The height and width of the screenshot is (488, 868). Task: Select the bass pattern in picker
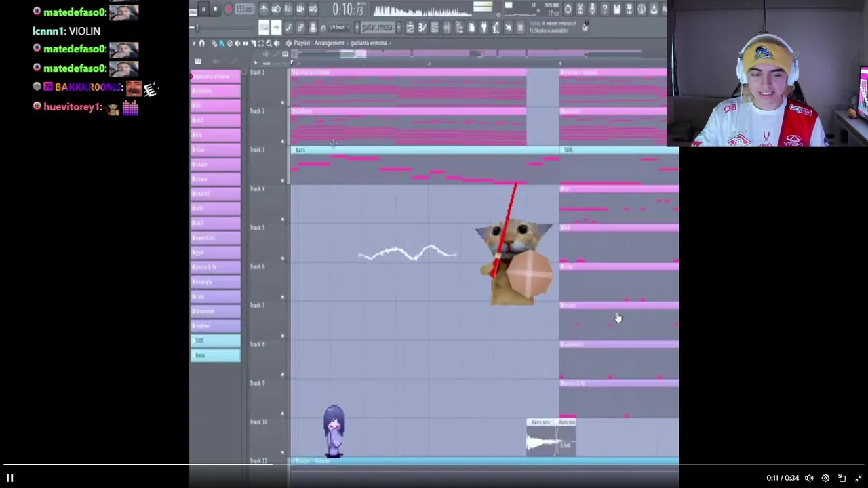[x=216, y=355]
